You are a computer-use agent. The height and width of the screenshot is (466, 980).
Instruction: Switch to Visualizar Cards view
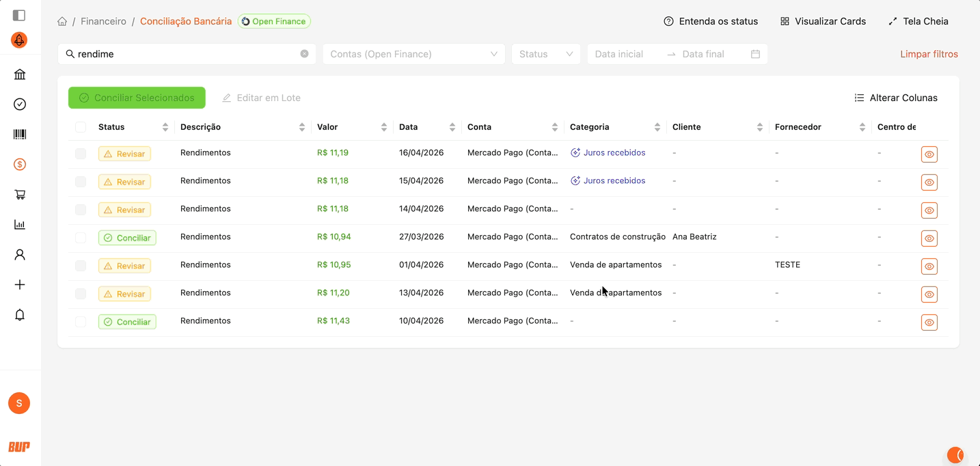click(x=823, y=21)
